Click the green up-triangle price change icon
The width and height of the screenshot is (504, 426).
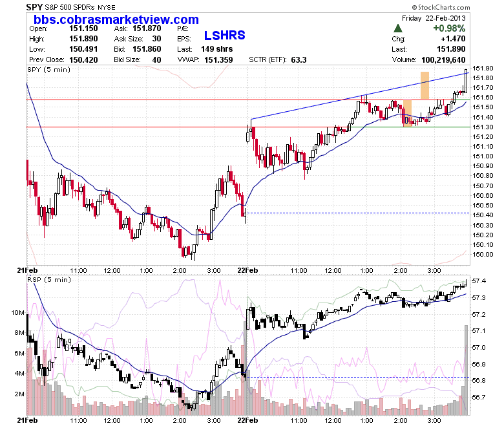(398, 28)
